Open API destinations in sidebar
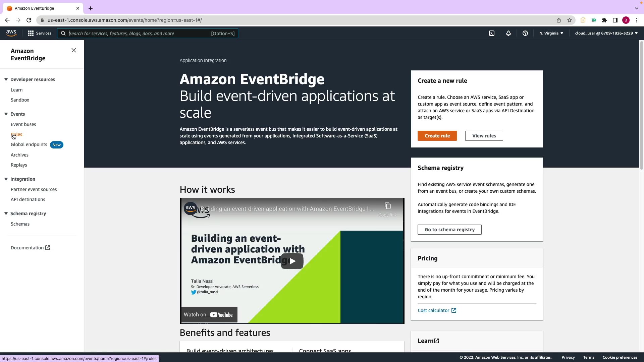 [x=28, y=199]
